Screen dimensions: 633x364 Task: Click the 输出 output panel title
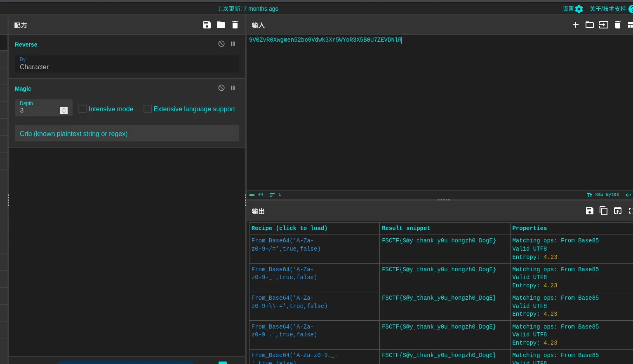tap(258, 211)
